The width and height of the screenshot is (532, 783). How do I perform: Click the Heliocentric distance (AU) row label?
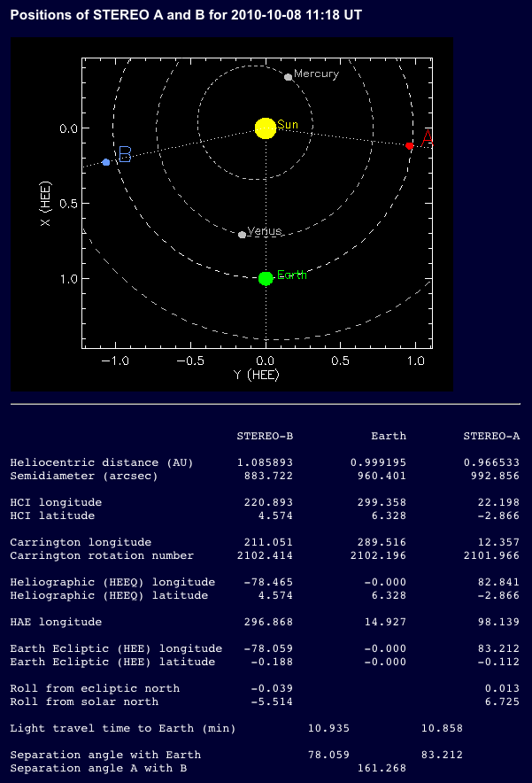(102, 462)
